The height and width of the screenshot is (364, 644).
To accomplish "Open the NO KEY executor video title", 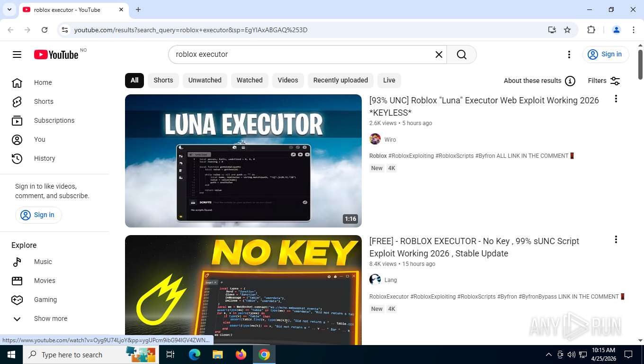I will (x=474, y=247).
